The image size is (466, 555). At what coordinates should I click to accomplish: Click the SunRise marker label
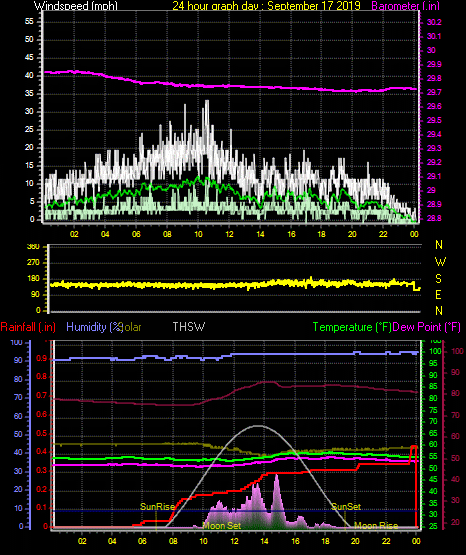(x=157, y=507)
